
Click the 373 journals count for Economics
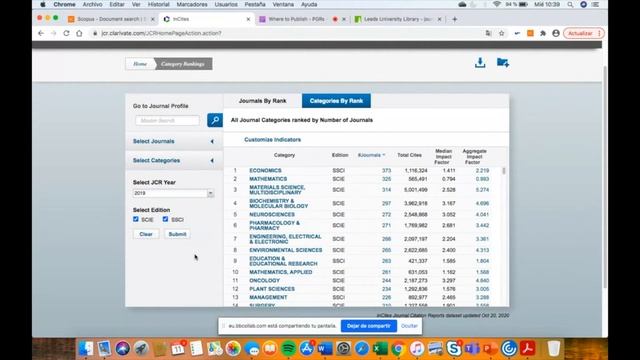coord(386,171)
